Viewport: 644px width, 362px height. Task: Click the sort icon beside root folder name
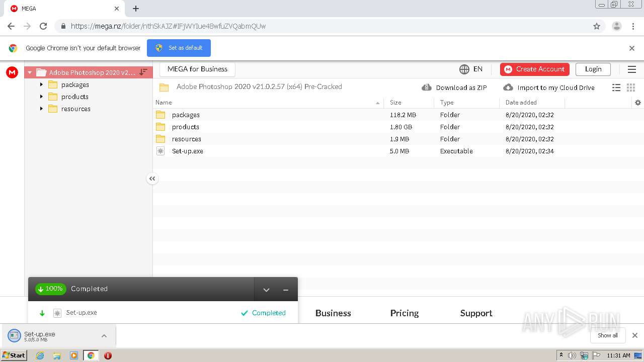(143, 72)
